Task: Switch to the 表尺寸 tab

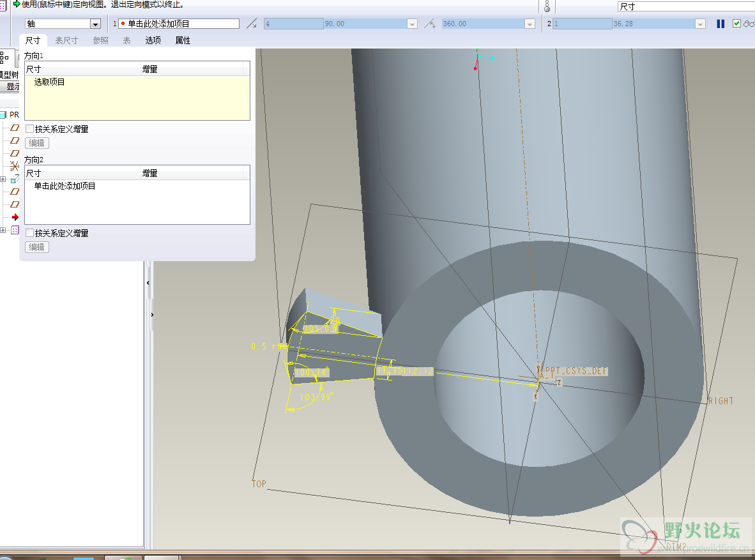Action: (66, 40)
